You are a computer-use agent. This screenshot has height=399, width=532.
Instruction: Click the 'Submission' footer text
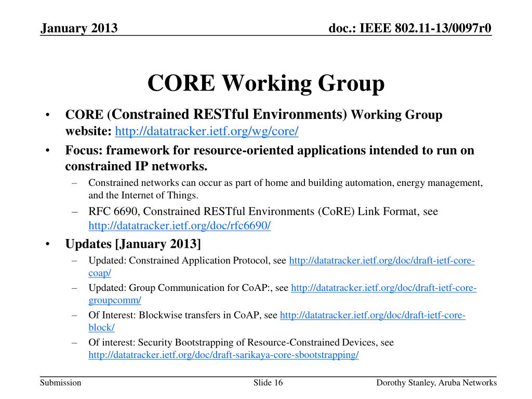pos(61,383)
